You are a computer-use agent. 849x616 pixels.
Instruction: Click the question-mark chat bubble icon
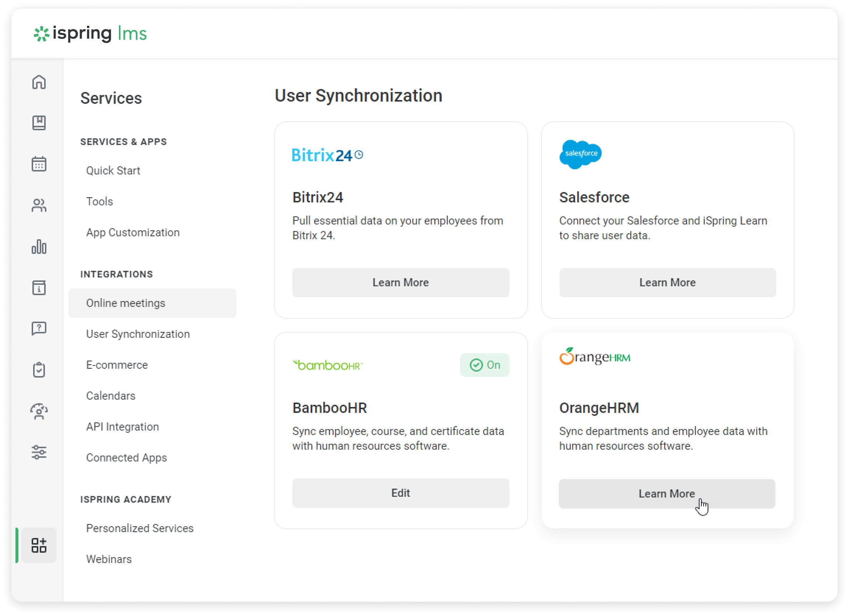[39, 329]
